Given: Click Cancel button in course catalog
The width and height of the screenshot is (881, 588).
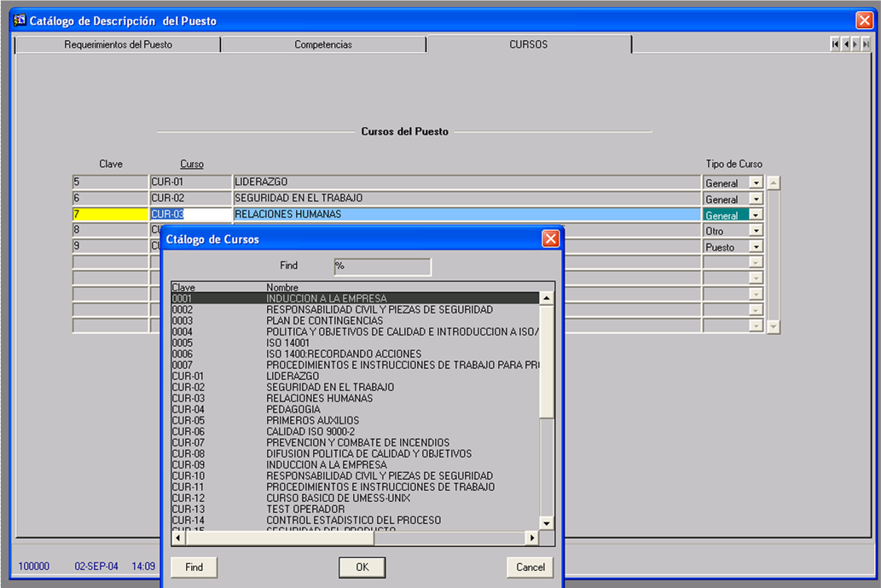Looking at the screenshot, I should click(530, 567).
